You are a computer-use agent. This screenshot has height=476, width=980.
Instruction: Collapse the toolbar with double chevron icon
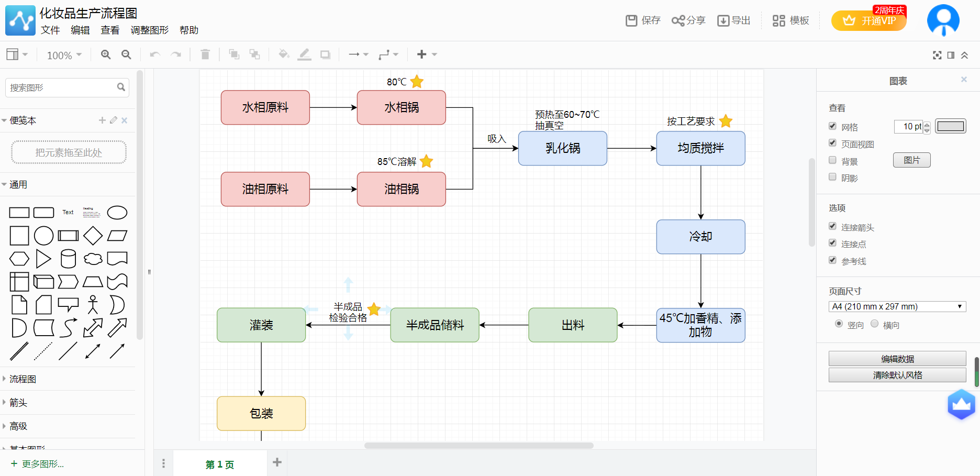(964, 55)
